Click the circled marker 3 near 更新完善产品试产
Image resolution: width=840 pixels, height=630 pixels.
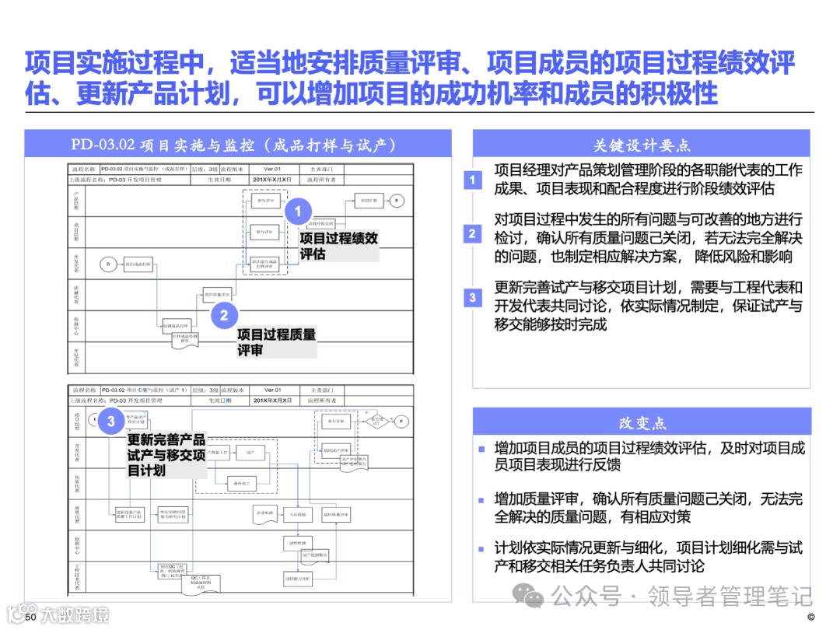click(110, 421)
